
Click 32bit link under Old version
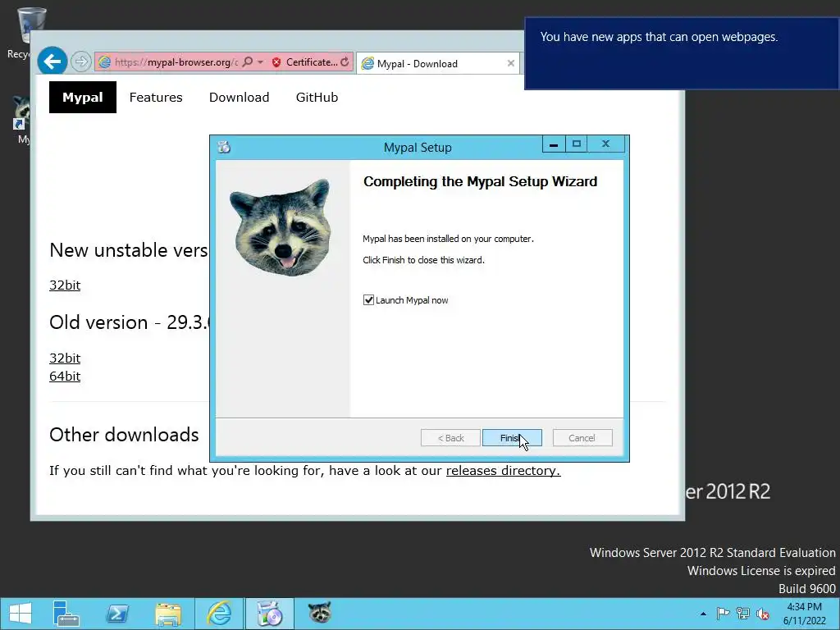pos(65,358)
